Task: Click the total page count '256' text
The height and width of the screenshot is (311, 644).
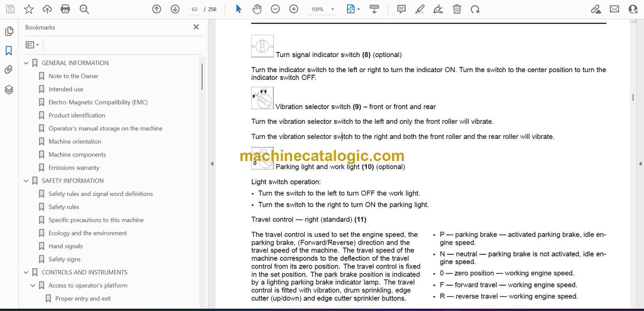Action: pyautogui.click(x=212, y=9)
